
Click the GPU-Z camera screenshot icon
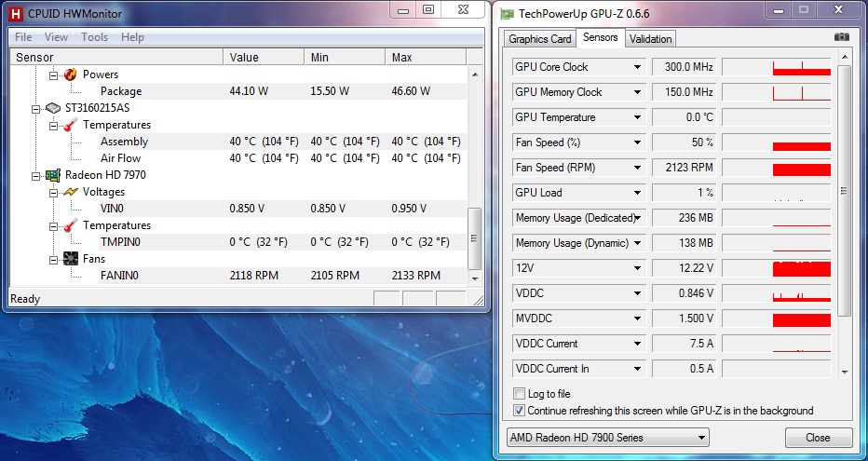[841, 37]
